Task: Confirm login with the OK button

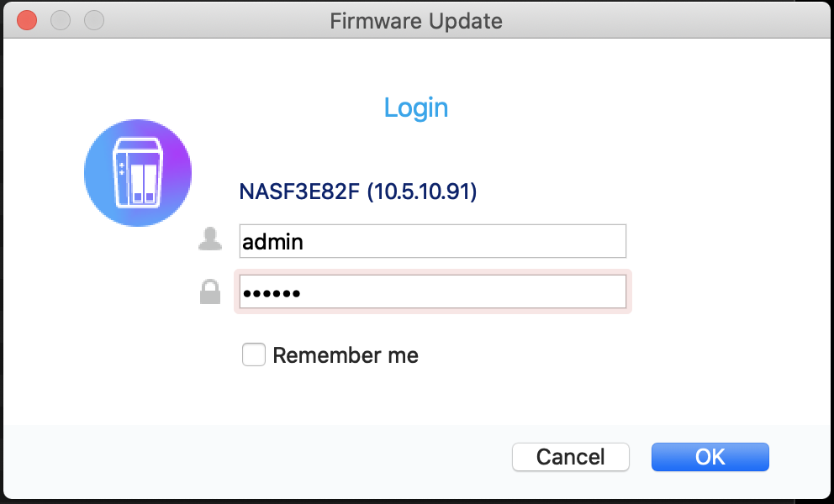Action: 710,457
